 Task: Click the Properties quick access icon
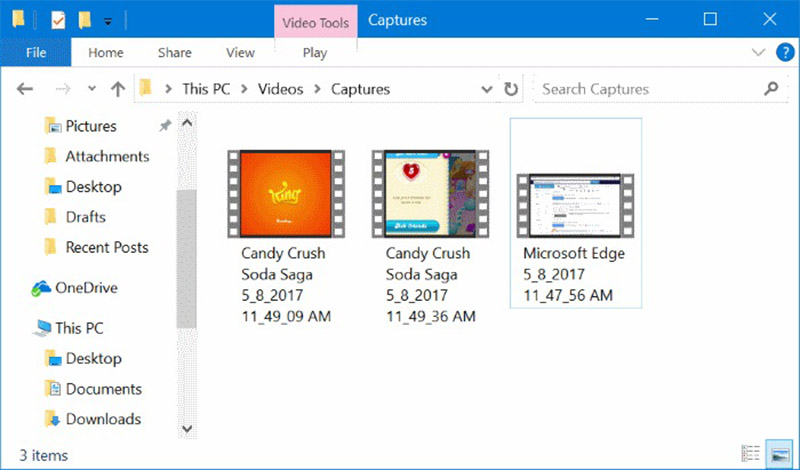click(x=57, y=19)
